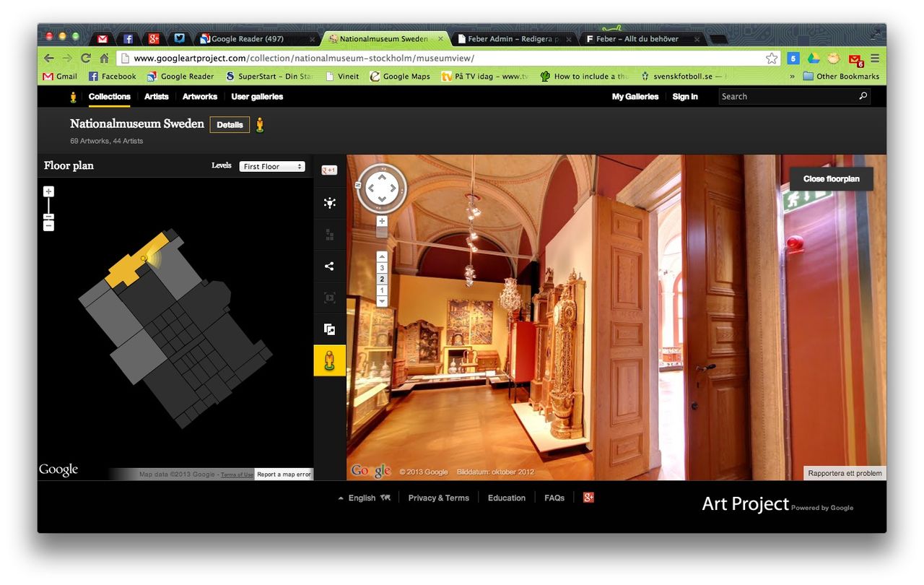Screen dimensions: 924x585
Task: Pan the museum view up
Action: click(x=382, y=178)
